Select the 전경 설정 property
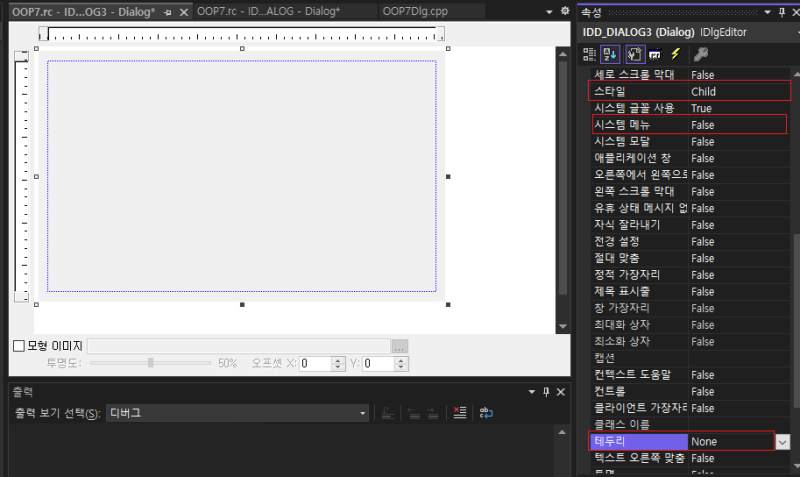800x477 pixels. (x=616, y=241)
